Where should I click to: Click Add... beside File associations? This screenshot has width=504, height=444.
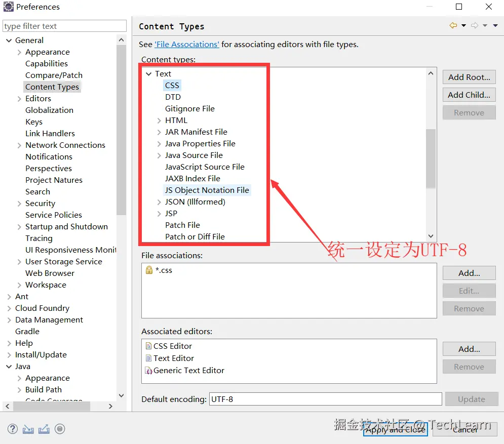click(469, 273)
